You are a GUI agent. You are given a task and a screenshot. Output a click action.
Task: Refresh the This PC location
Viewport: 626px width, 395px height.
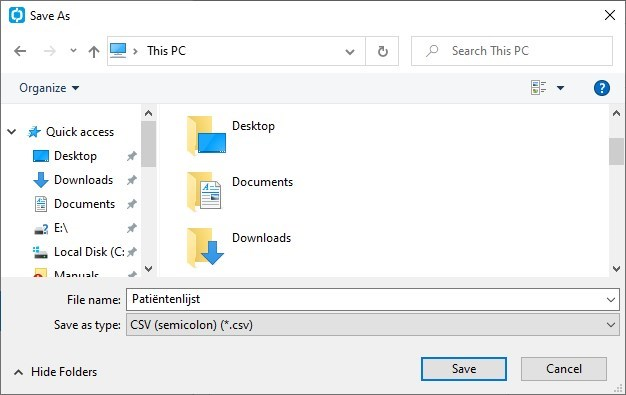coord(382,51)
